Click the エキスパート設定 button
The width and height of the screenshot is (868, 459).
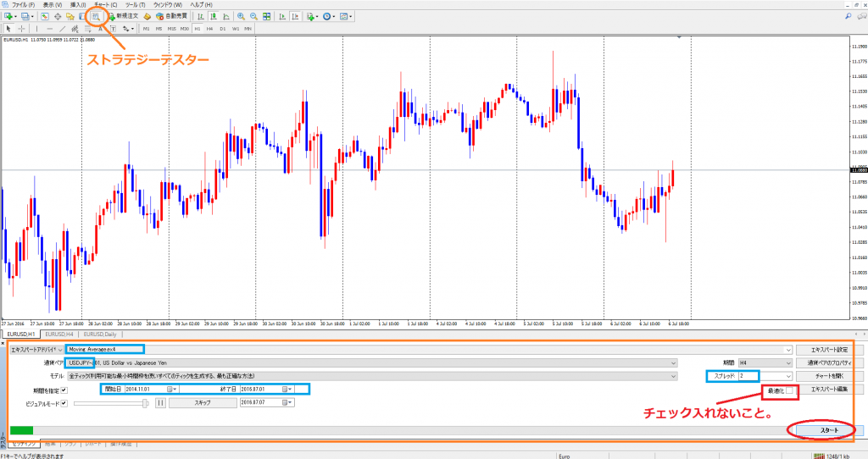coord(829,350)
